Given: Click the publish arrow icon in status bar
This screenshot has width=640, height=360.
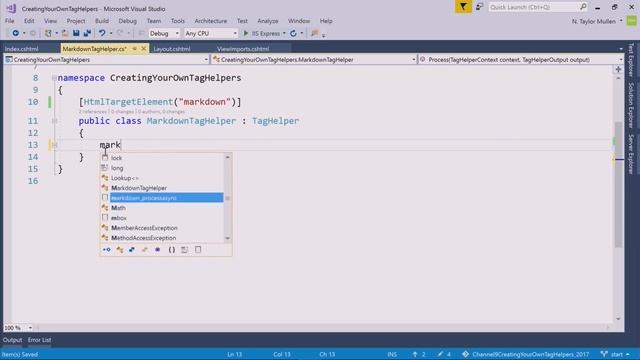Looking at the screenshot, I should tap(415, 354).
